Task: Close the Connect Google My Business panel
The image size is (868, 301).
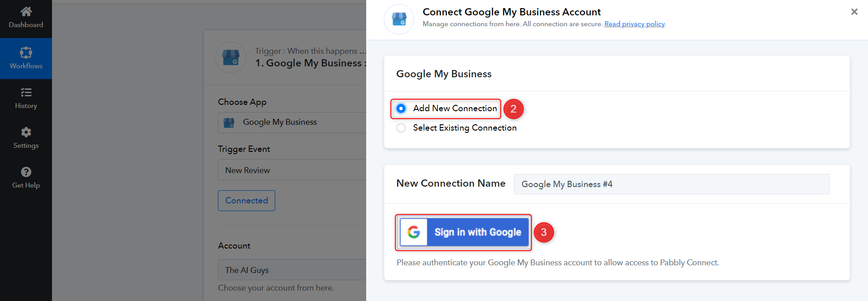Action: coord(854,12)
